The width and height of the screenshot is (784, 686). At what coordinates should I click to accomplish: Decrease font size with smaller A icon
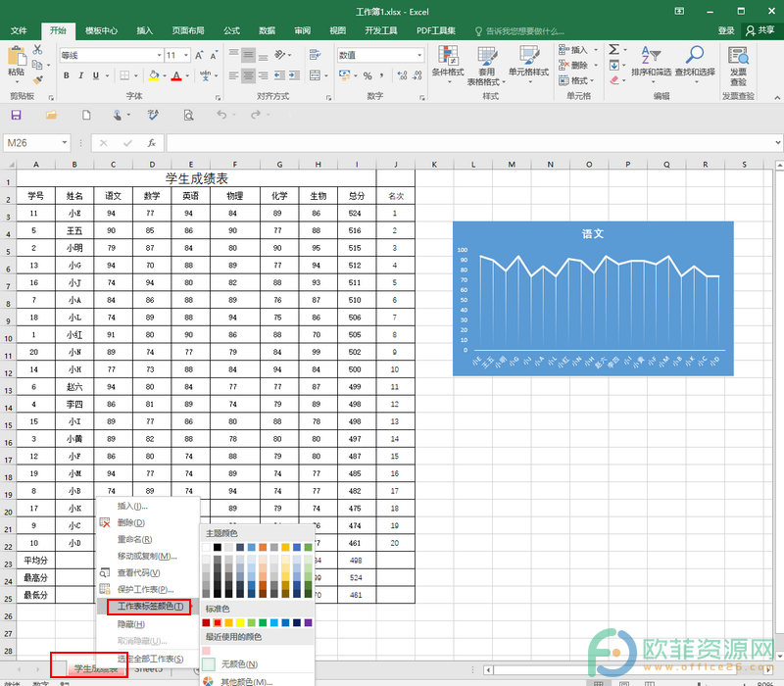coord(214,55)
